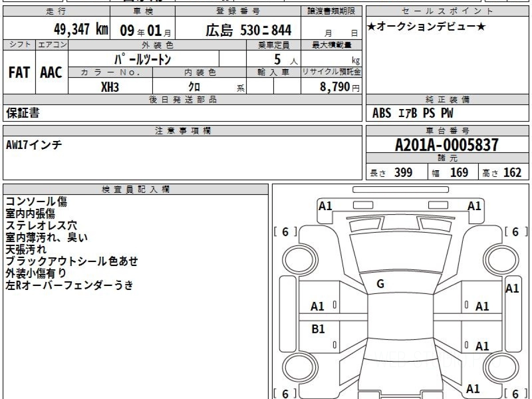Select the AW17インチ note
This screenshot has width=532, height=399.
(34, 145)
